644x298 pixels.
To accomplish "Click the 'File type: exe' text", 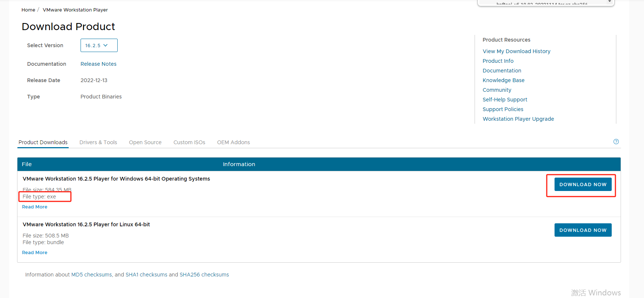I will [x=39, y=197].
